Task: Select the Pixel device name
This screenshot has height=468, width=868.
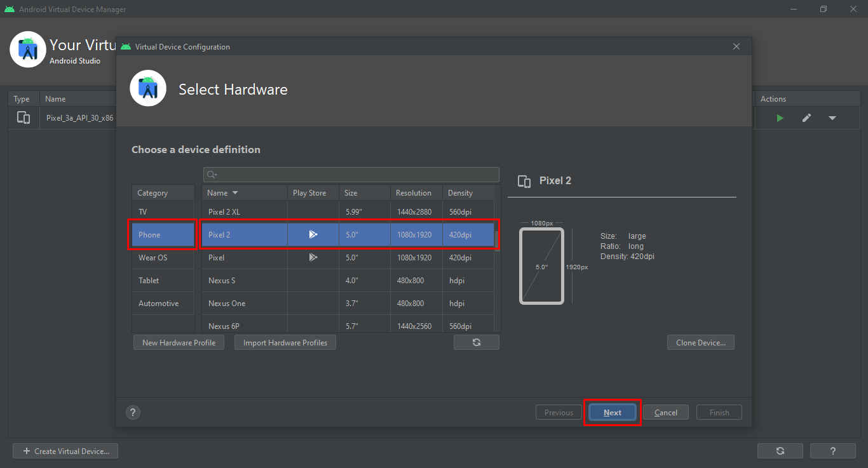Action: tap(216, 258)
